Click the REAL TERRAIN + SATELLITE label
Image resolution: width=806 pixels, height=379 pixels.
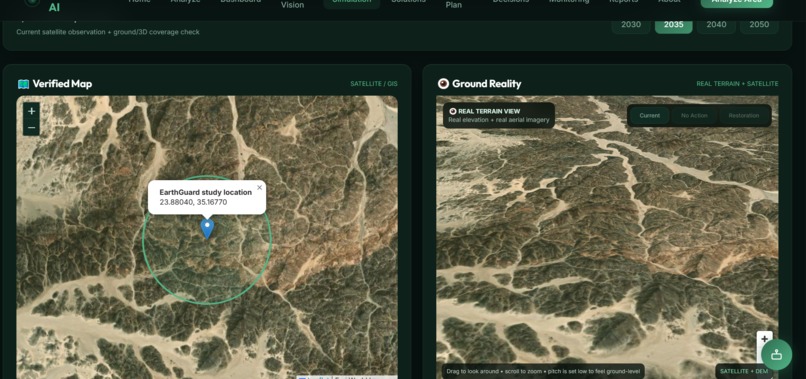coord(737,84)
